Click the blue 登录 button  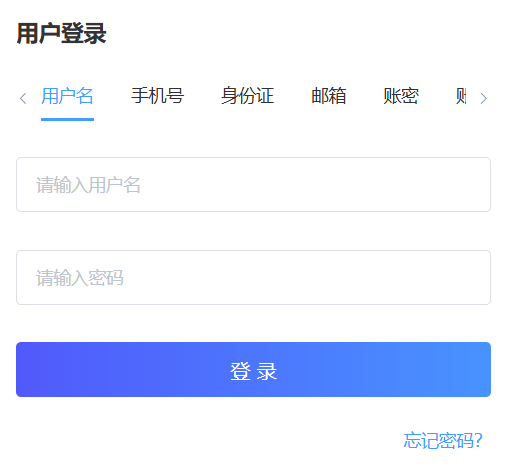click(253, 369)
